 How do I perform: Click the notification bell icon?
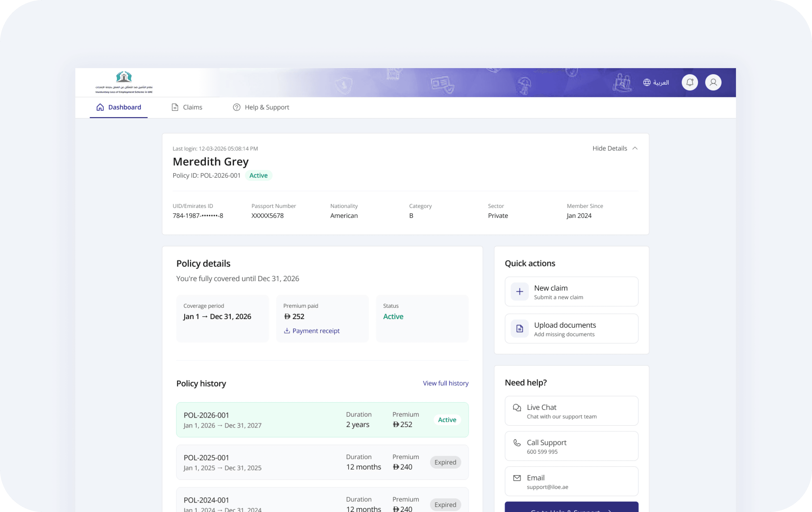click(x=690, y=82)
